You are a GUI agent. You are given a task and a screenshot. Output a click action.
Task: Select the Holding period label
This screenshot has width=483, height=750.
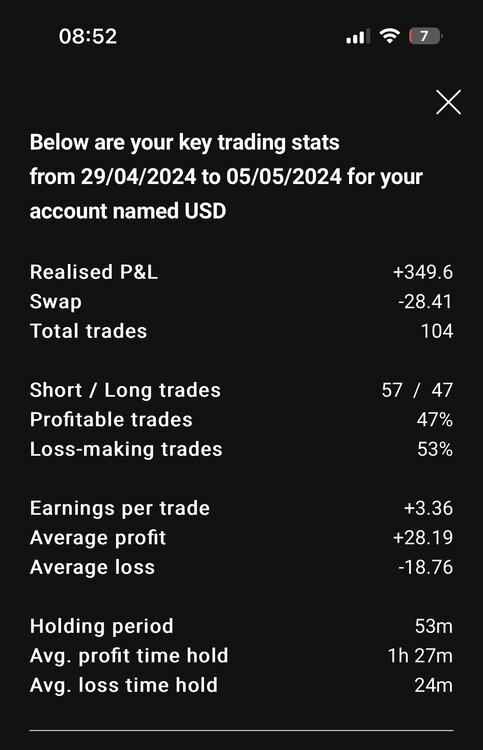point(101,626)
